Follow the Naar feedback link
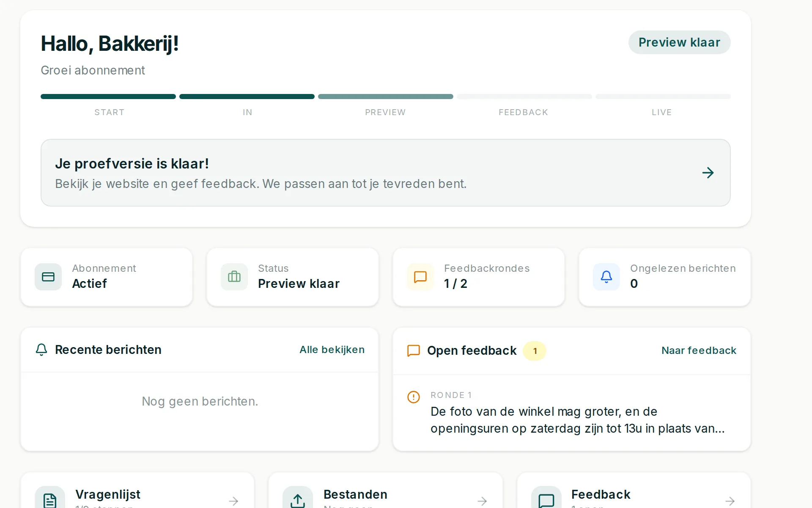 (699, 351)
